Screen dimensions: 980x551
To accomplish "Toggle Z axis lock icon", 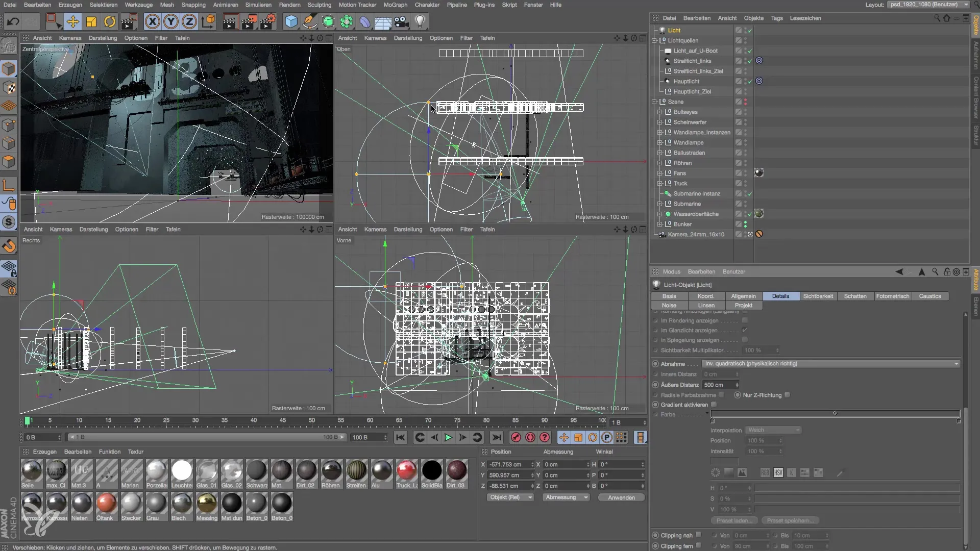I will 189,21.
